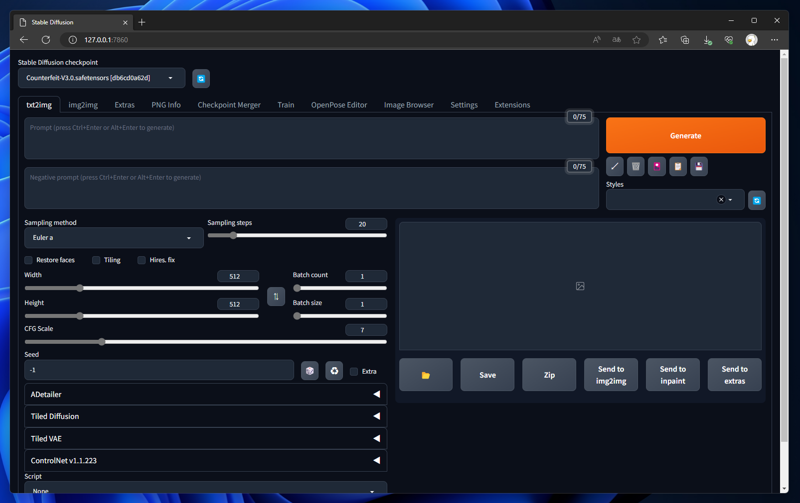This screenshot has width=800, height=503.
Task: Open the PNG Info tab
Action: point(166,105)
